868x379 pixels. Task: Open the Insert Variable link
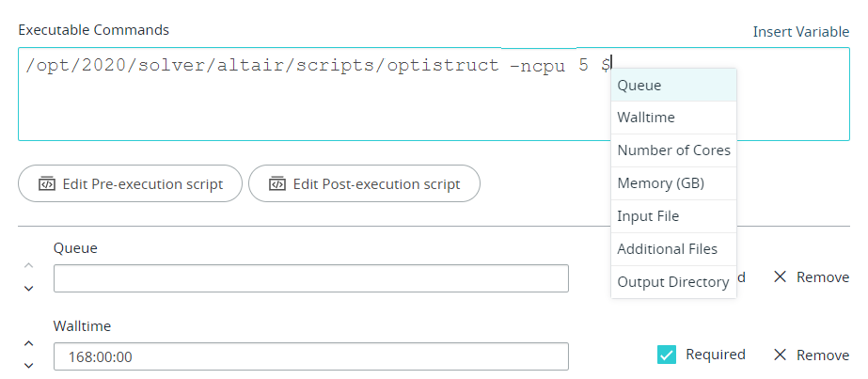pyautogui.click(x=800, y=32)
